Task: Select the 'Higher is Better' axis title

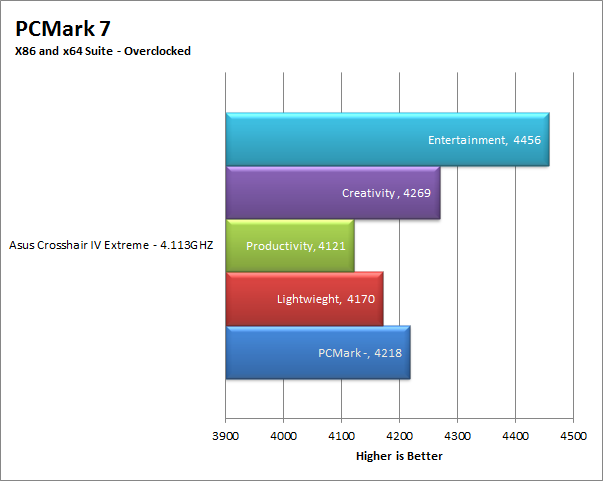Action: 399,456
